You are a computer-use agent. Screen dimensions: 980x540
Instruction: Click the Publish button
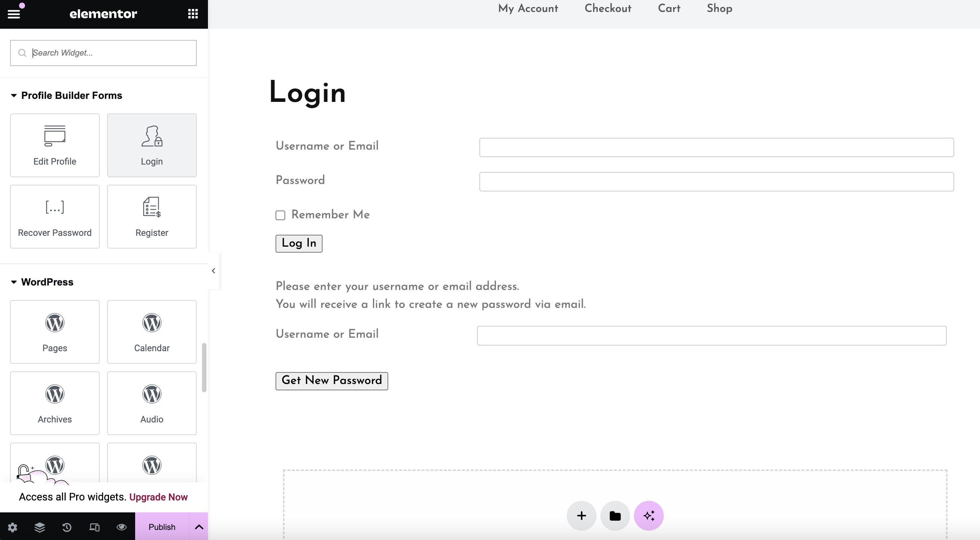(162, 527)
